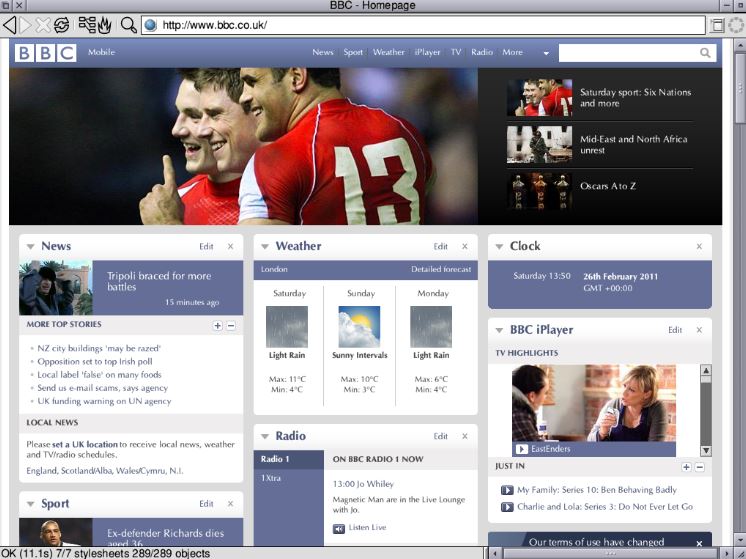Open Saturday sport: Six Nations promo
The image size is (746, 559).
click(636, 98)
